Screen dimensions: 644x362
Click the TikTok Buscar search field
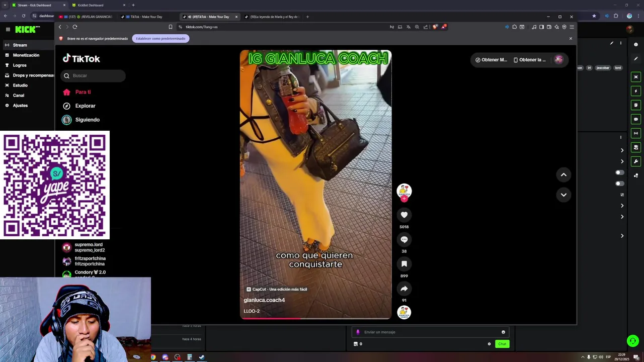point(93,76)
